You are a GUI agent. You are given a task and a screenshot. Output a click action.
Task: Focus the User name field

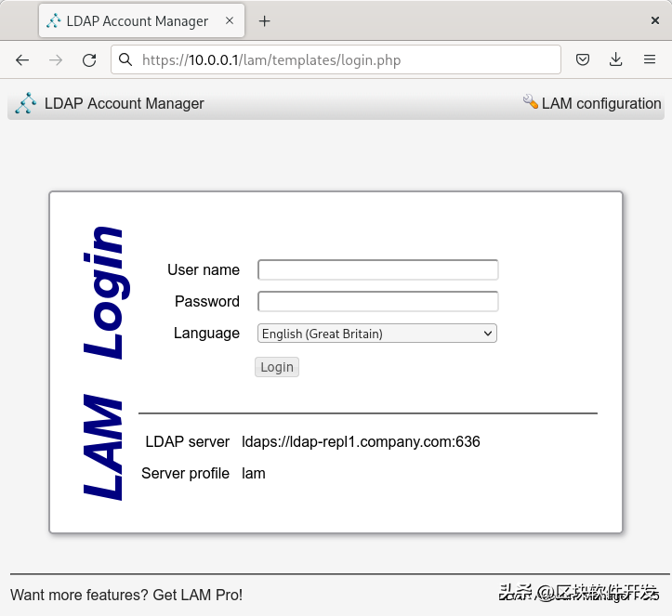pos(377,269)
